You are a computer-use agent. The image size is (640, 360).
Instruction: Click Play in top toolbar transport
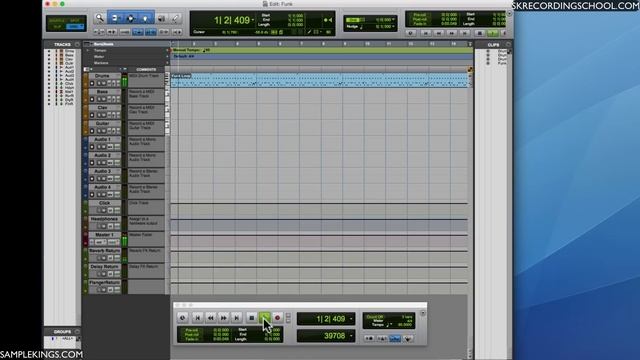click(x=493, y=33)
